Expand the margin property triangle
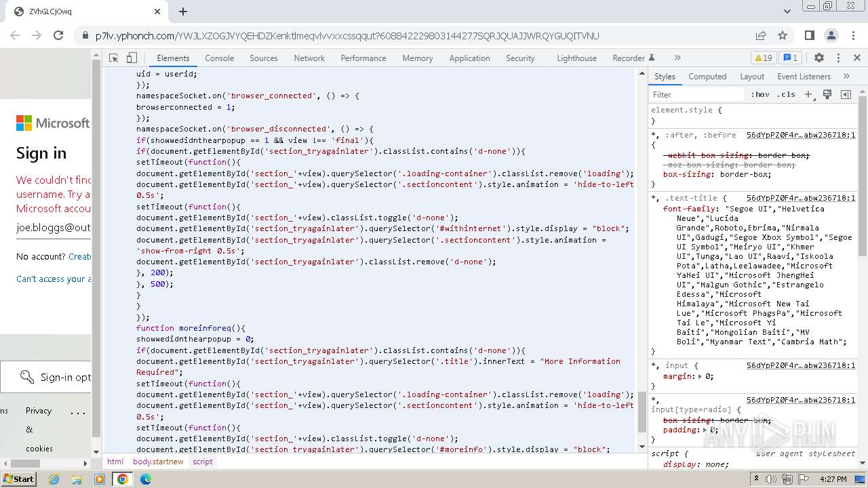Screen dimensions: 868x488 tap(701, 376)
